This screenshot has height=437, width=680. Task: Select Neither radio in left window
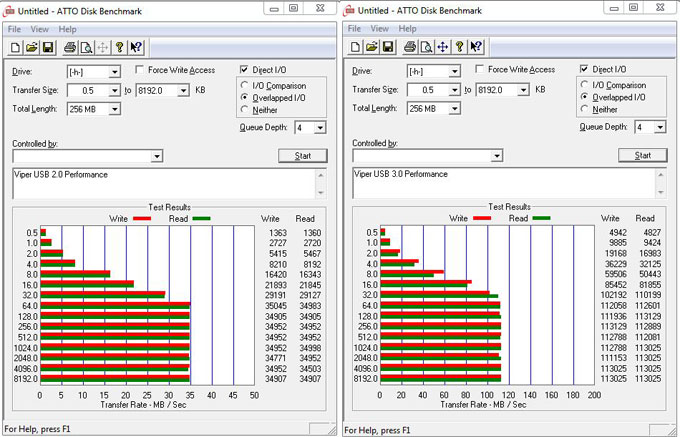click(x=244, y=110)
